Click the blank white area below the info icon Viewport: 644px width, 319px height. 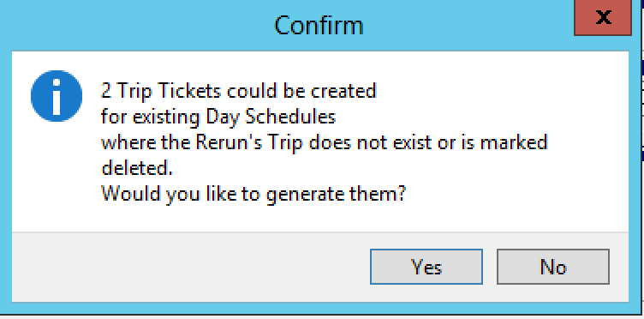(x=57, y=177)
